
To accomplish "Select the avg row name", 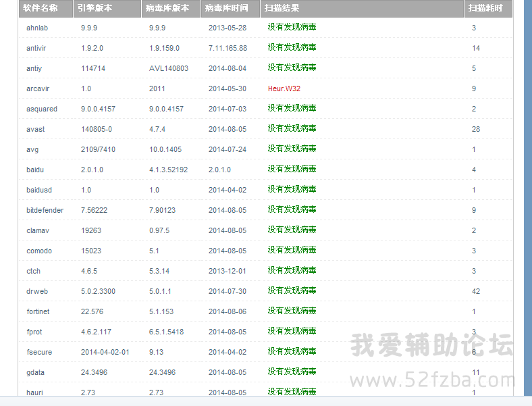I will click(x=32, y=150).
